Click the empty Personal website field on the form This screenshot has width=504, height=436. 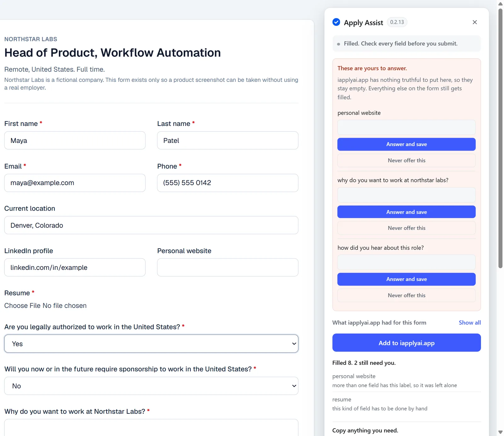click(x=228, y=268)
